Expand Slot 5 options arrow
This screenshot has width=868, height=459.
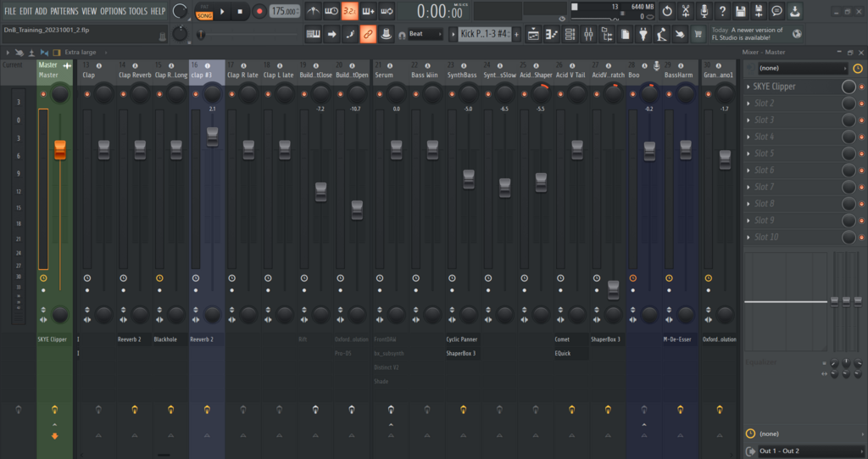pyautogui.click(x=748, y=154)
